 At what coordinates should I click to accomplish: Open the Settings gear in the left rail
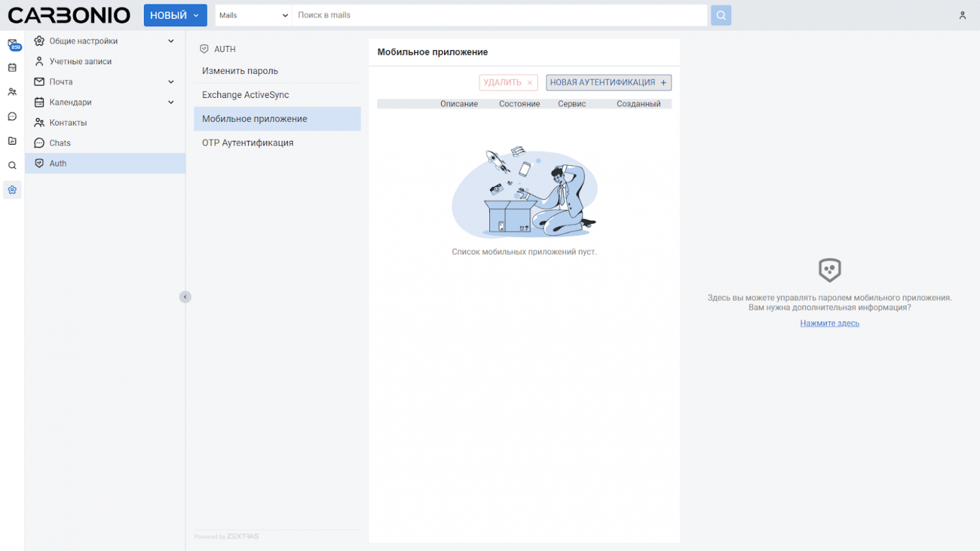coord(12,190)
